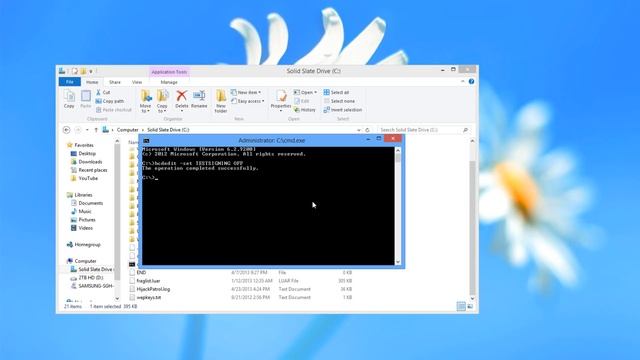The height and width of the screenshot is (360, 640).
Task: Switch to Details view in the status bar
Action: click(461, 306)
